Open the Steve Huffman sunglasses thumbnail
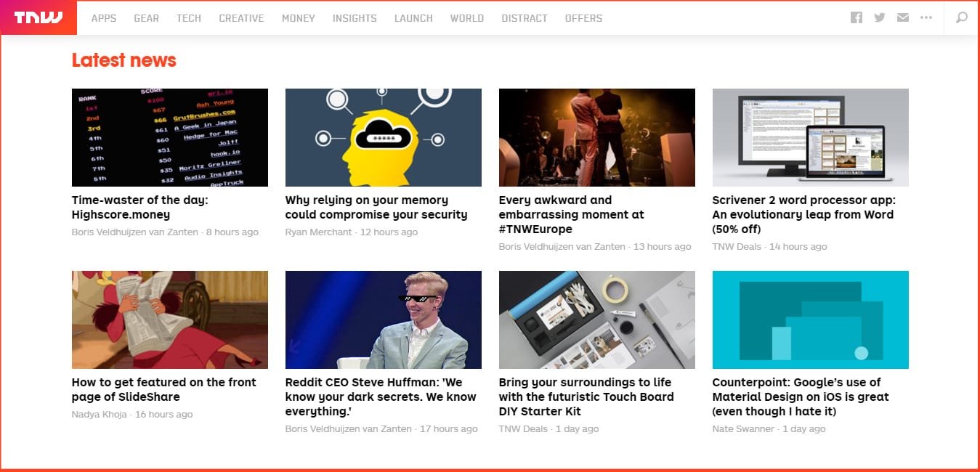Image resolution: width=980 pixels, height=472 pixels. coord(384,320)
